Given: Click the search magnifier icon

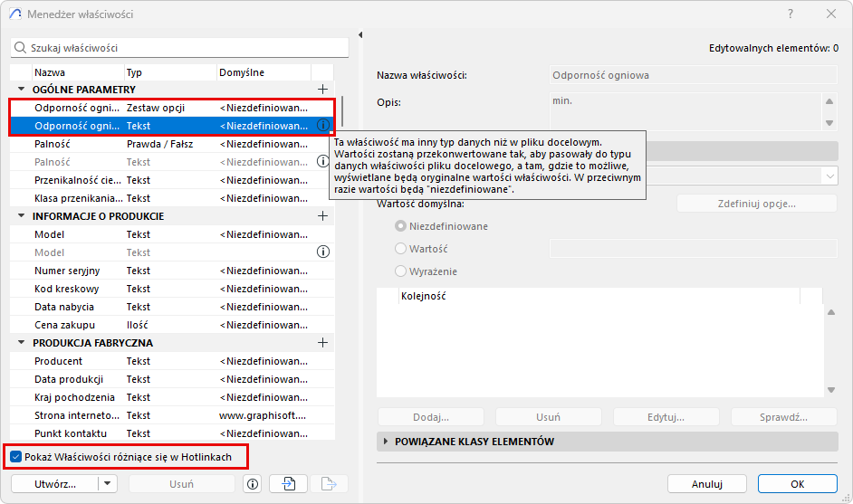Looking at the screenshot, I should pyautogui.click(x=20, y=48).
